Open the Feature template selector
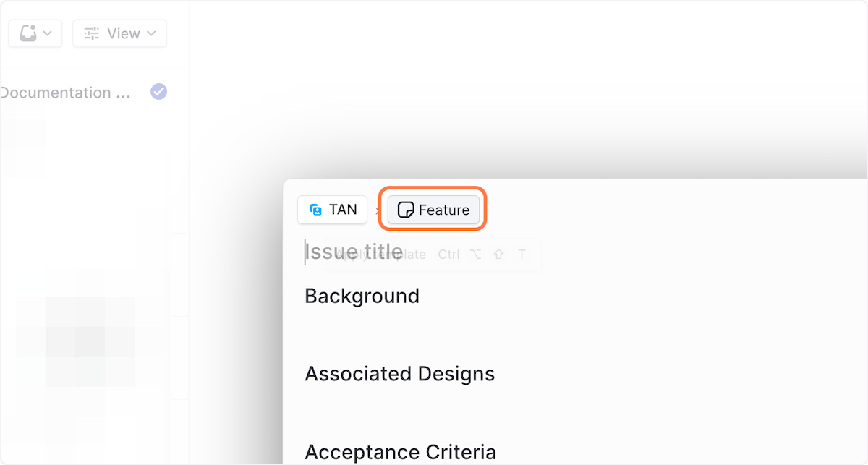This screenshot has width=868, height=465. (x=443, y=210)
